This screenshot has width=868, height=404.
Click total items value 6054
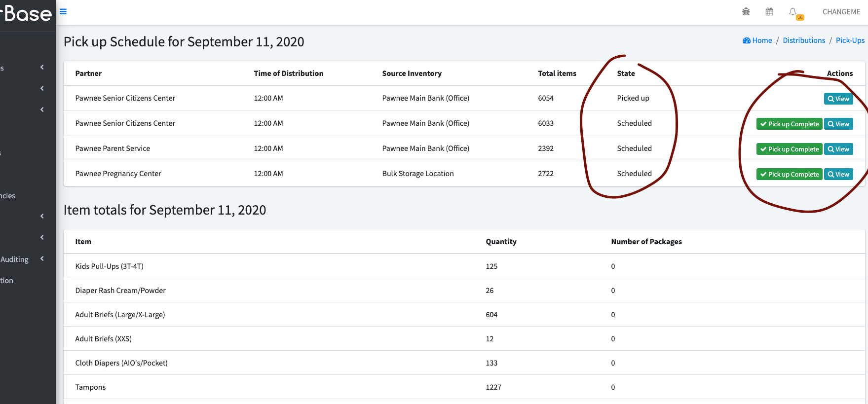coord(546,98)
